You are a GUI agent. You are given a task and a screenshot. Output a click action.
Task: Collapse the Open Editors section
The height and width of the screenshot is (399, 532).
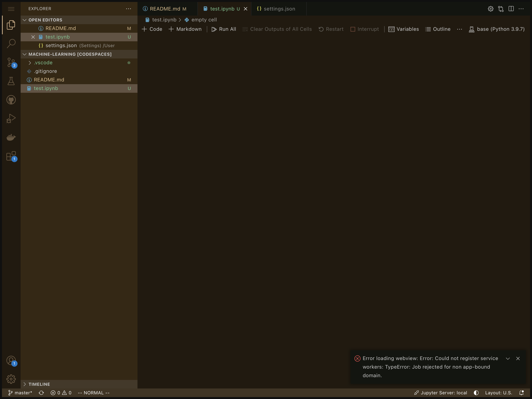(25, 20)
